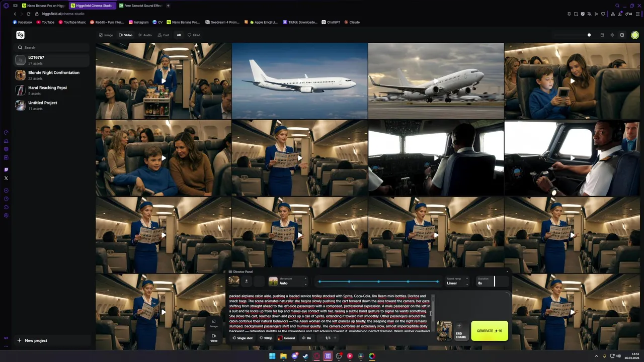Click the project Search field
644x362 pixels.
pyautogui.click(x=52, y=47)
